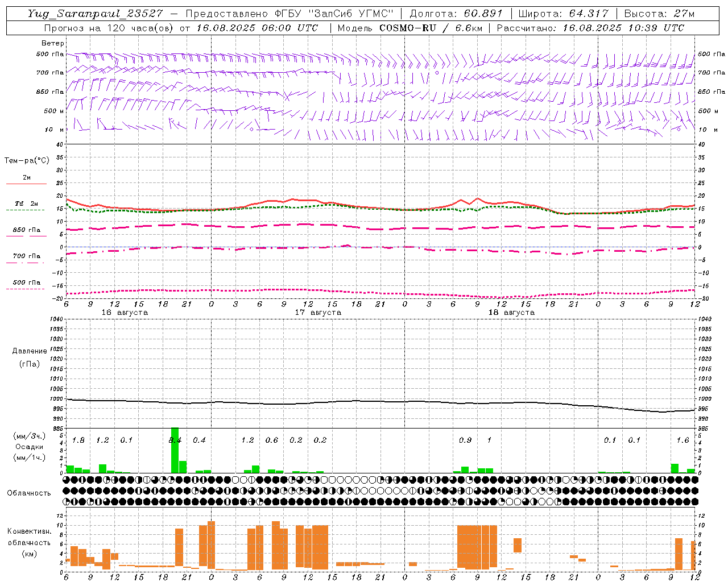Viewport: 728px width, 582px height.
Task: Click the 1.6 precipitation amount label
Action: (x=682, y=440)
